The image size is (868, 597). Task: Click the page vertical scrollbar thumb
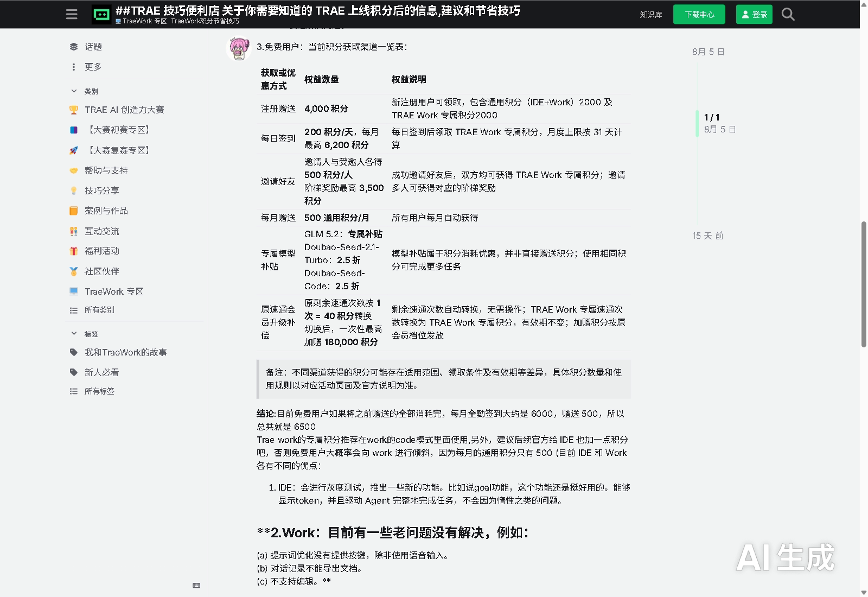[864, 284]
